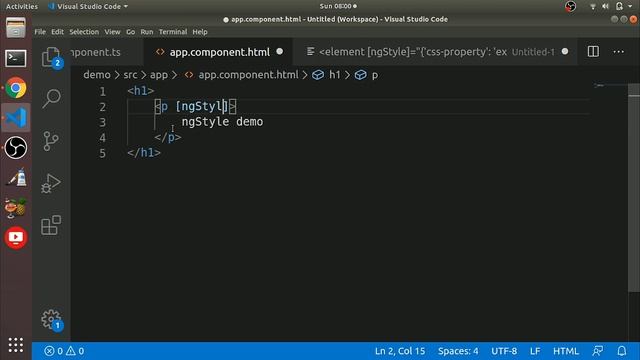Click the opening <h1> tag on line 1
640x360 pixels.
(141, 91)
